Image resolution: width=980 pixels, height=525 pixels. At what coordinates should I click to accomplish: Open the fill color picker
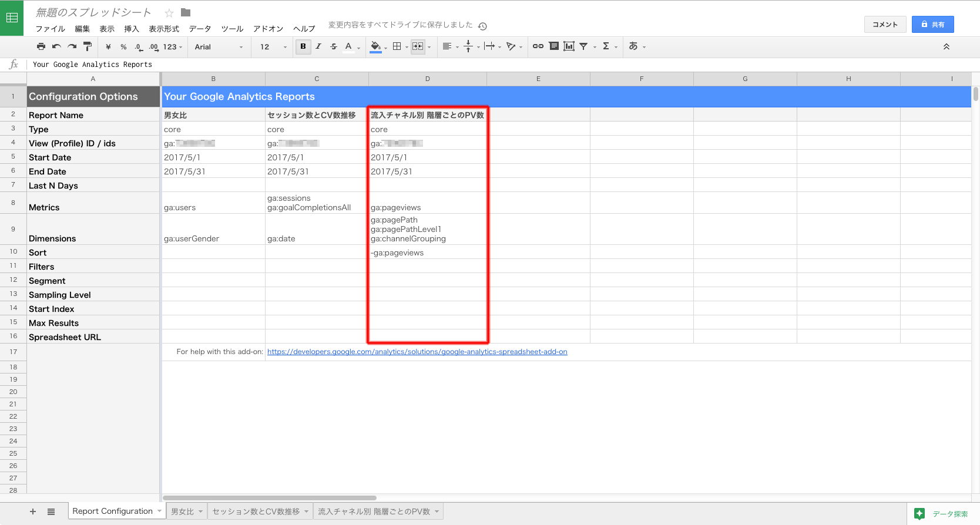click(x=378, y=47)
